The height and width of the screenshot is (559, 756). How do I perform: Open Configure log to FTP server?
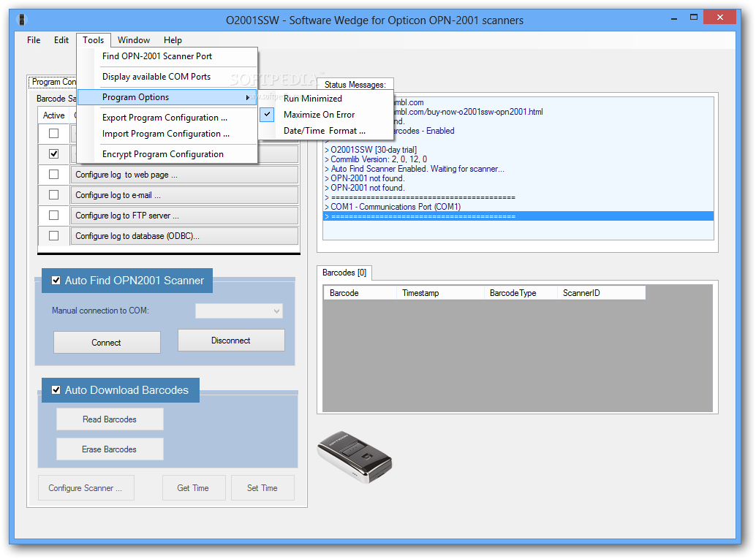pyautogui.click(x=184, y=216)
